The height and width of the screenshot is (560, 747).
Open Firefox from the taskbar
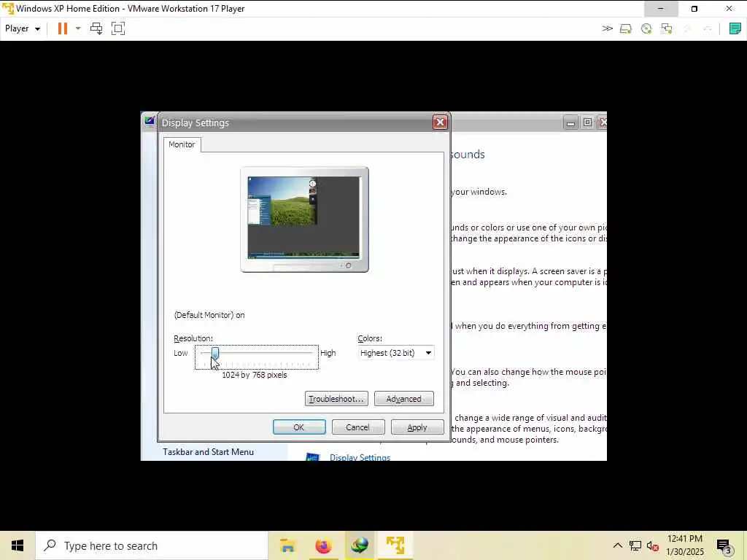(323, 545)
